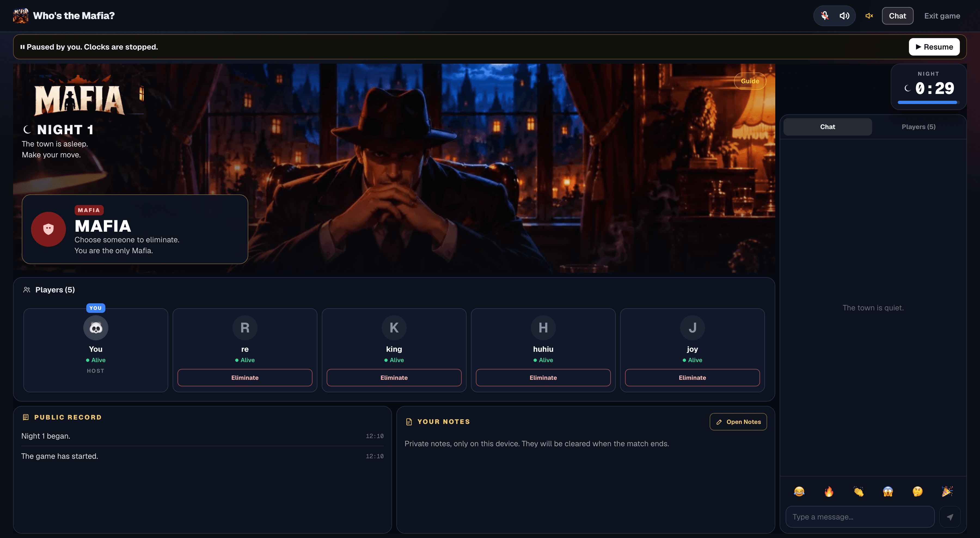Toggle the muted microphone icon
This screenshot has height=538, width=980.
pos(824,16)
